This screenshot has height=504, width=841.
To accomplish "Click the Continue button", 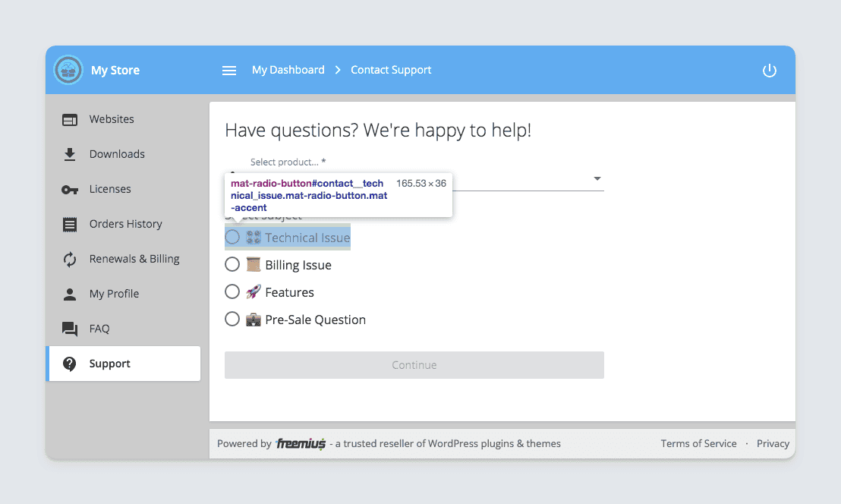I will coord(414,364).
